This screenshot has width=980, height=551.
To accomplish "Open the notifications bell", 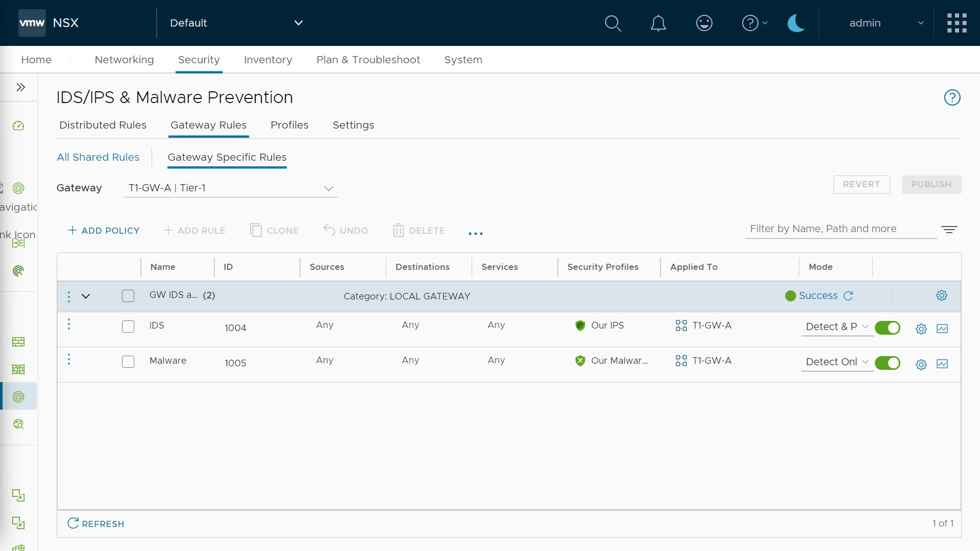I will [x=658, y=23].
